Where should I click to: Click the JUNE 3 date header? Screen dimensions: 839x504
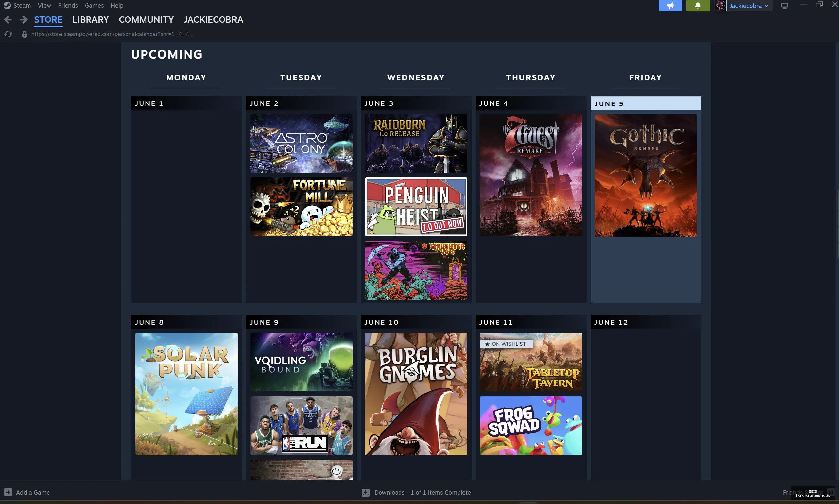(416, 103)
